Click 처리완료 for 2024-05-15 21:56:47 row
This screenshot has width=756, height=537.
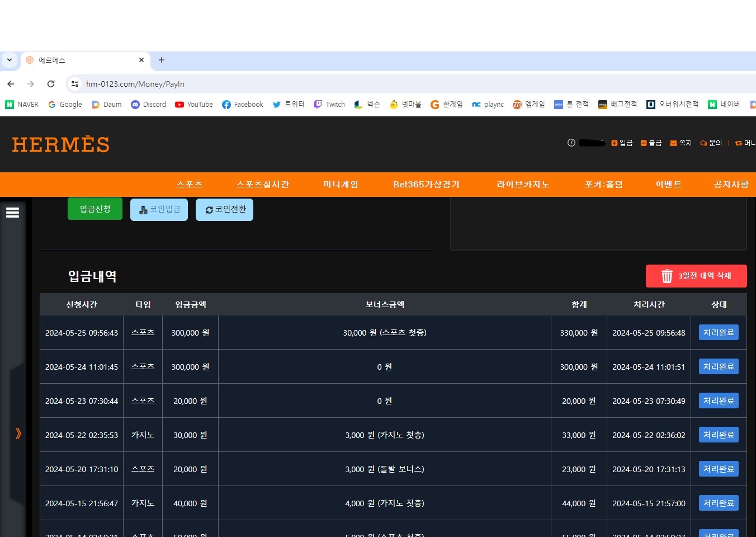click(x=719, y=503)
